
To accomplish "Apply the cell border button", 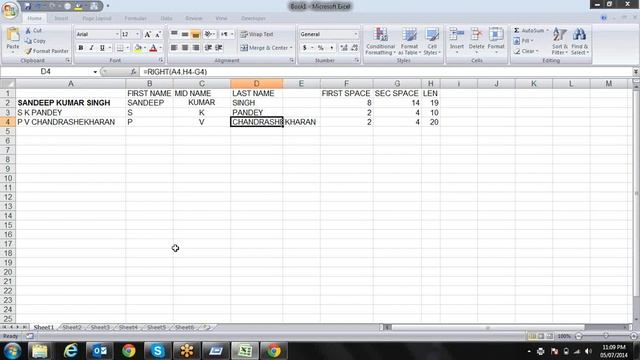I will 120,48.
